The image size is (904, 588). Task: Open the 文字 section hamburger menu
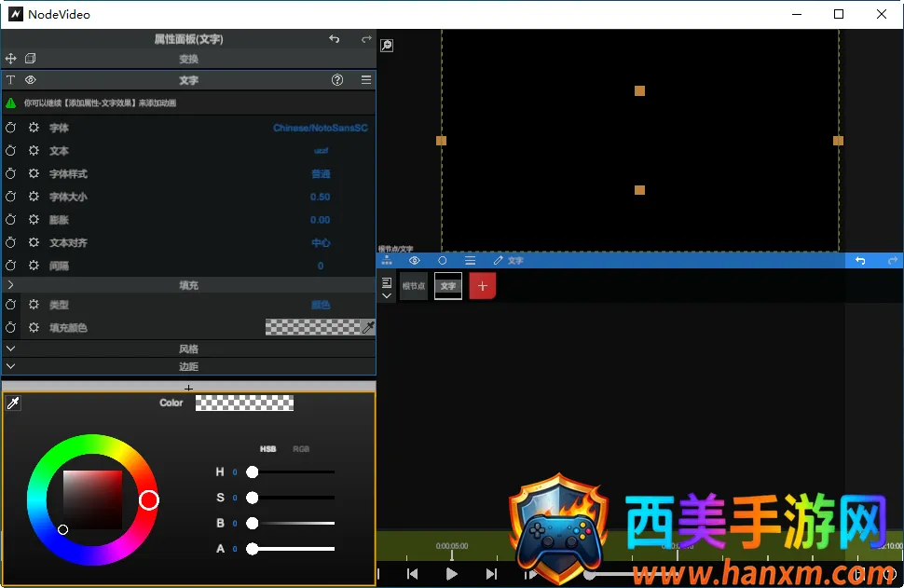point(366,80)
